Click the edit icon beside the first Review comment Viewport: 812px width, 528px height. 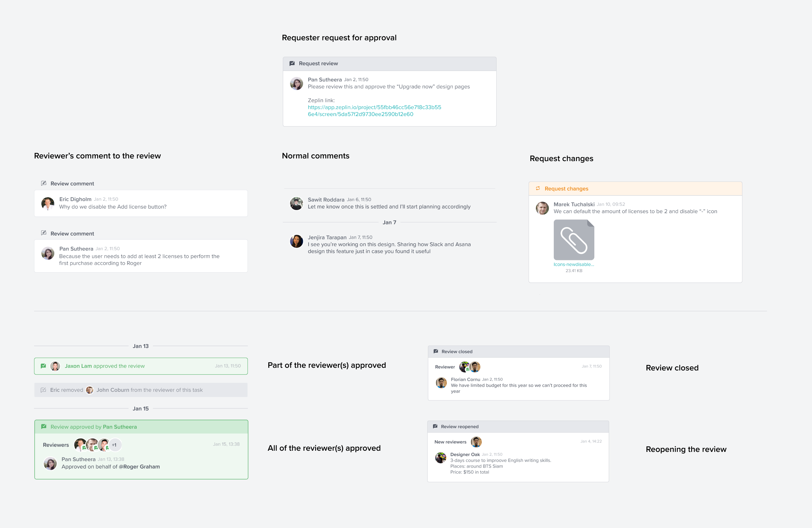[x=44, y=183]
